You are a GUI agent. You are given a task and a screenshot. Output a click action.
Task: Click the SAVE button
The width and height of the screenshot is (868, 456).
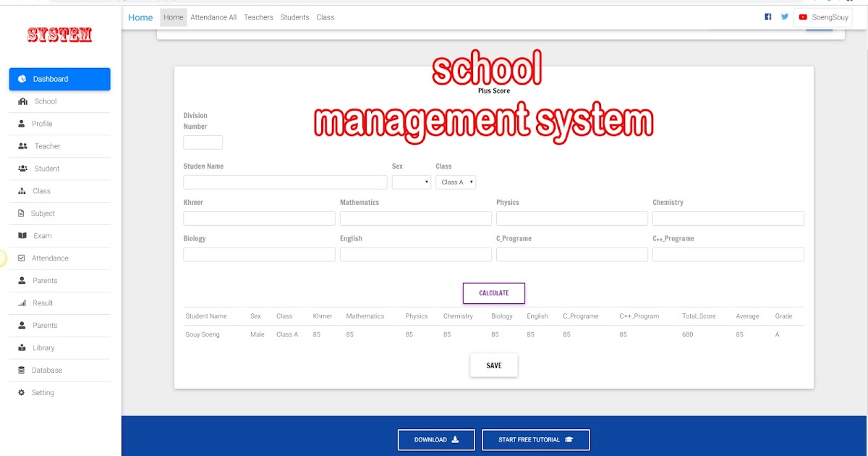494,366
